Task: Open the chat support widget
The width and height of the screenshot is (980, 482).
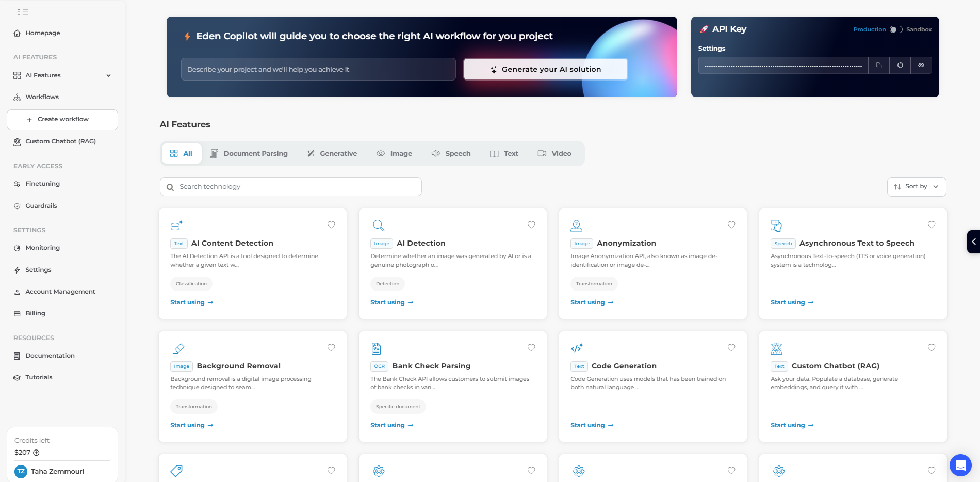Action: point(960,465)
